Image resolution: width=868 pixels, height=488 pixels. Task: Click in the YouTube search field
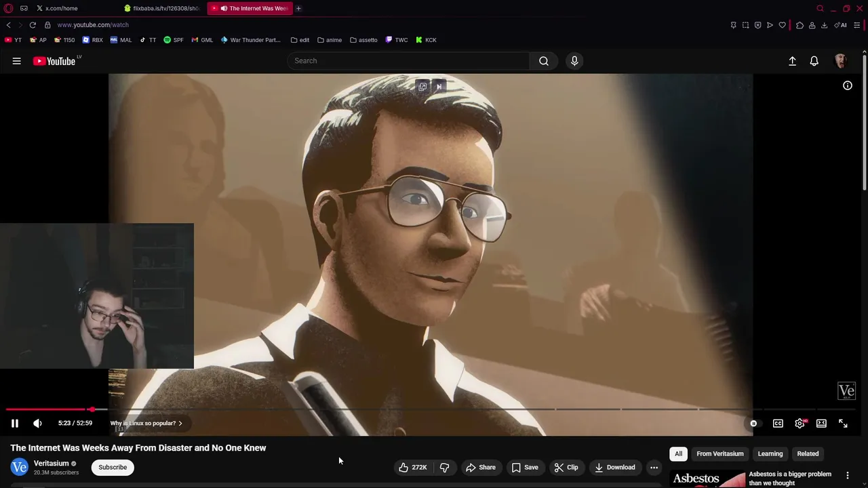coord(408,61)
